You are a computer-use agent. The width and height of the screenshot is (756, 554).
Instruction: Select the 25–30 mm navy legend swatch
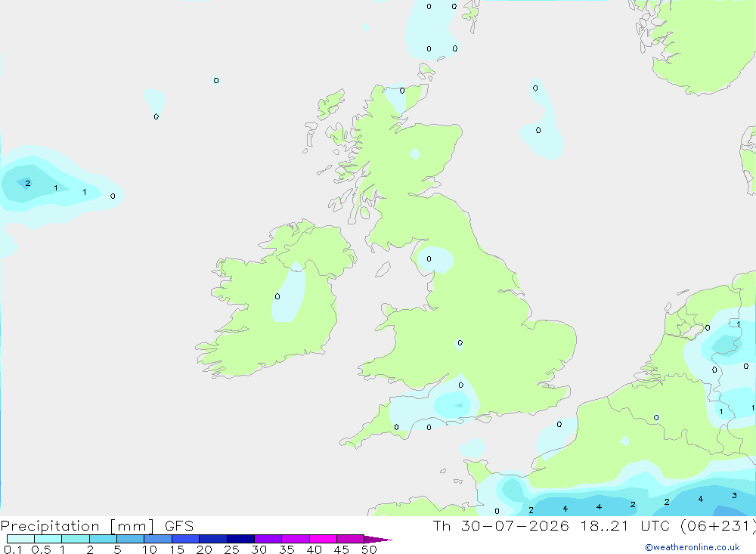point(240,539)
